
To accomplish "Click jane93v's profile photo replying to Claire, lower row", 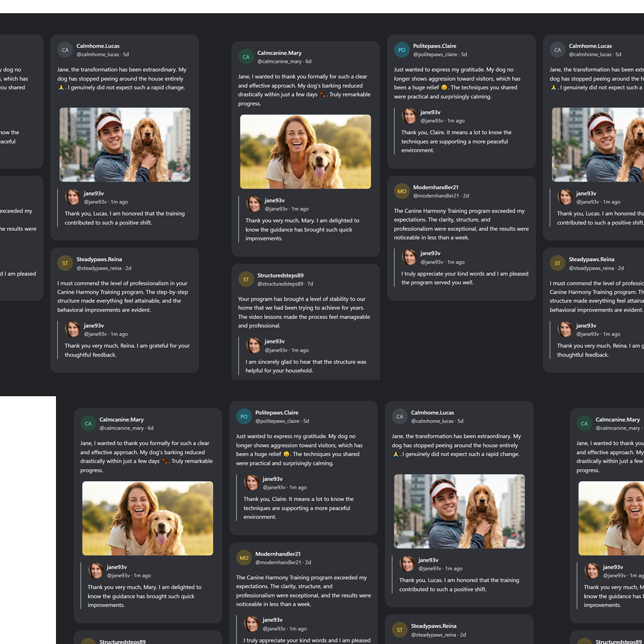I will click(x=252, y=482).
